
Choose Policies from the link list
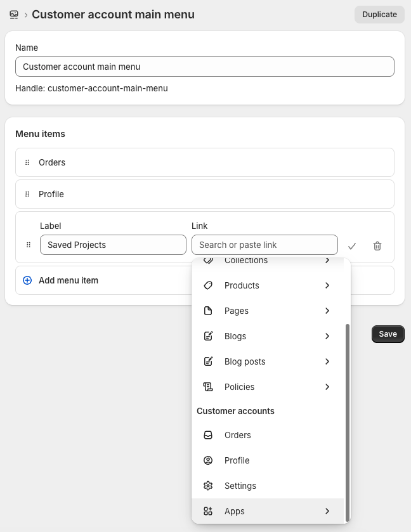coord(239,387)
